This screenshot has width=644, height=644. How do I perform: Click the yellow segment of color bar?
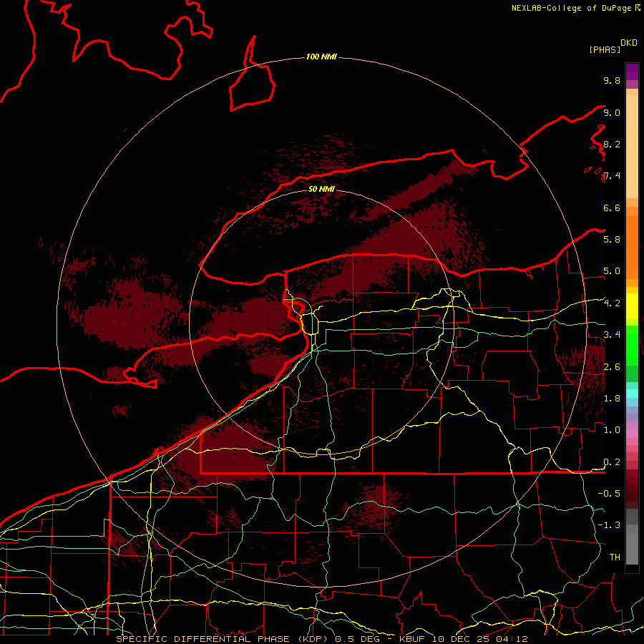(x=632, y=306)
